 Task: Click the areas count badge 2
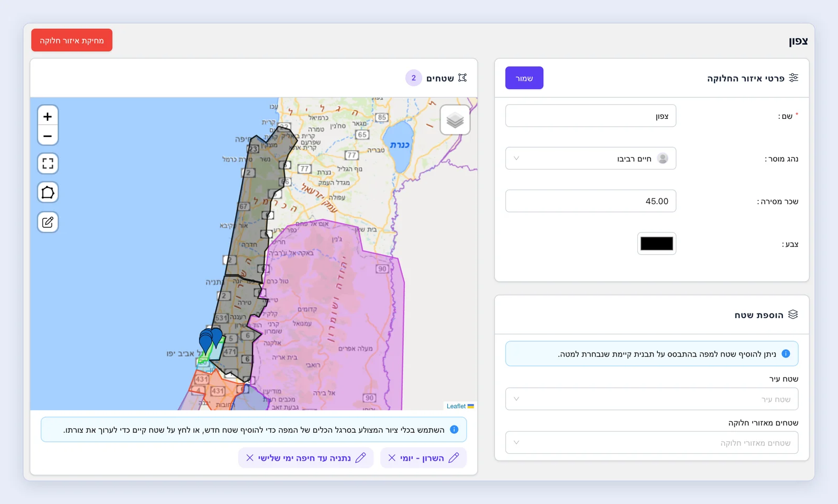pos(414,78)
